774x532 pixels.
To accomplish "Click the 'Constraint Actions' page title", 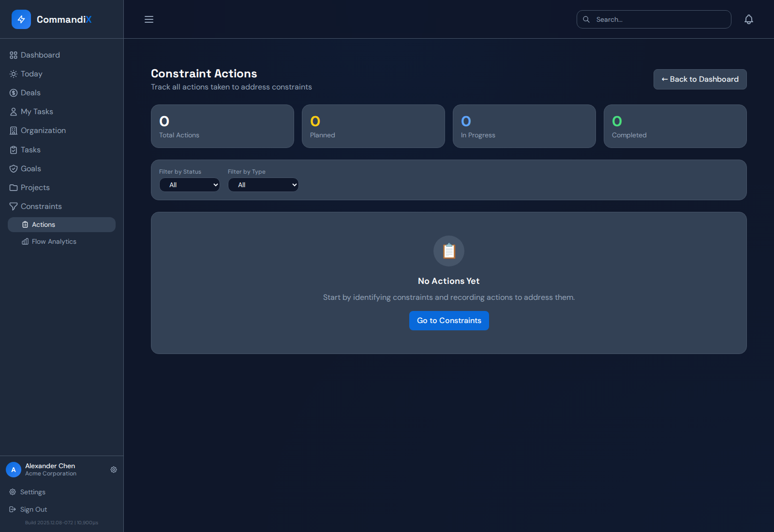I will coord(204,74).
